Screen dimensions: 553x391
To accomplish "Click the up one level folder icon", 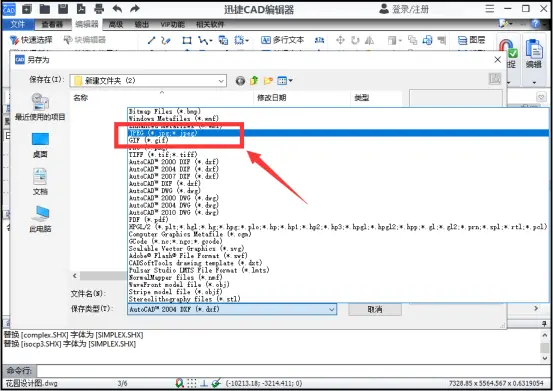I will pos(254,81).
